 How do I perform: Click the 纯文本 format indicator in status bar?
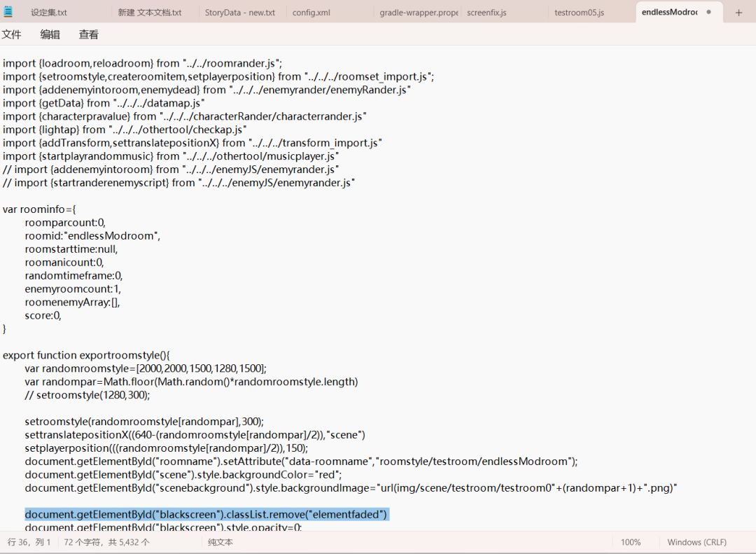pos(220,542)
